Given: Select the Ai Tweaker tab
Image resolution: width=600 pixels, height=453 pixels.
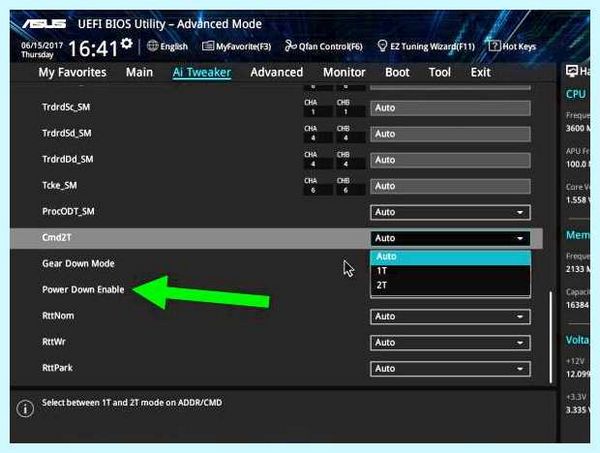Looking at the screenshot, I should [202, 72].
